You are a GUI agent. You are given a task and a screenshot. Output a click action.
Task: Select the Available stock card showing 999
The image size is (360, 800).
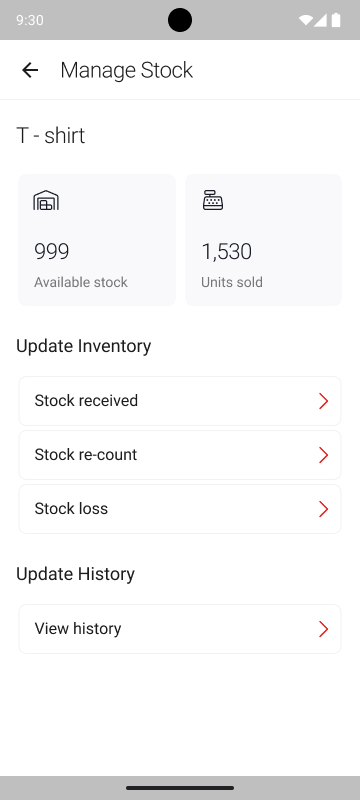97,240
